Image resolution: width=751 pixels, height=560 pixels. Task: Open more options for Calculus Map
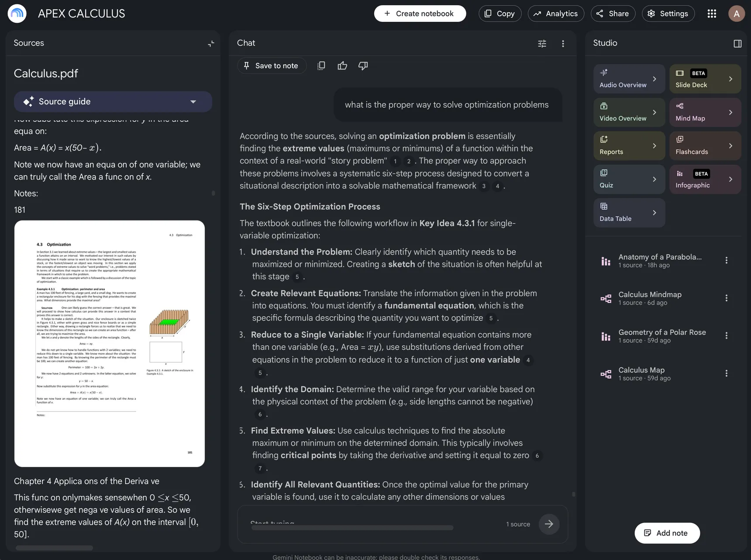click(727, 373)
